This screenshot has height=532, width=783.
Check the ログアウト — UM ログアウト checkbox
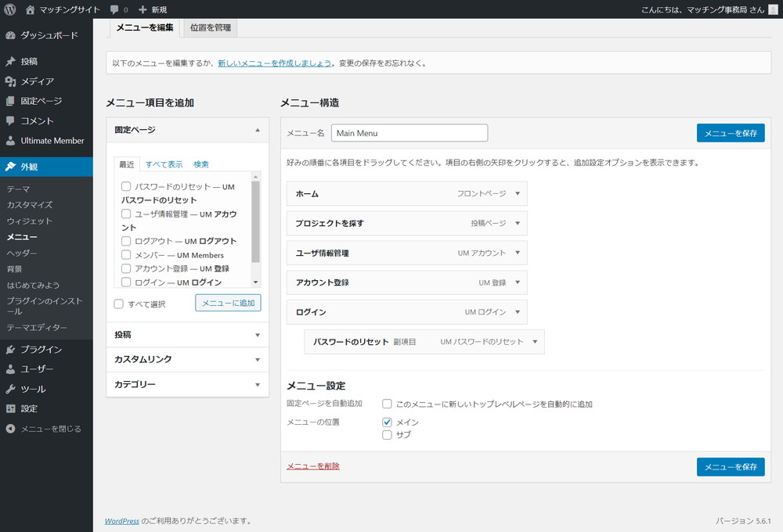126,241
